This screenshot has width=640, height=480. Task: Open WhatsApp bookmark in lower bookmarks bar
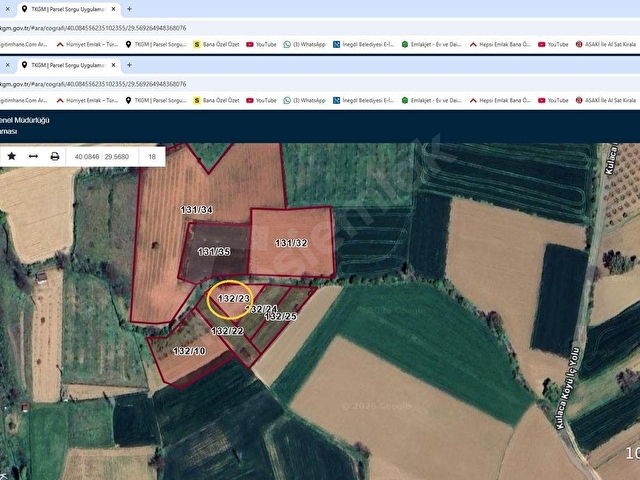coord(304,100)
